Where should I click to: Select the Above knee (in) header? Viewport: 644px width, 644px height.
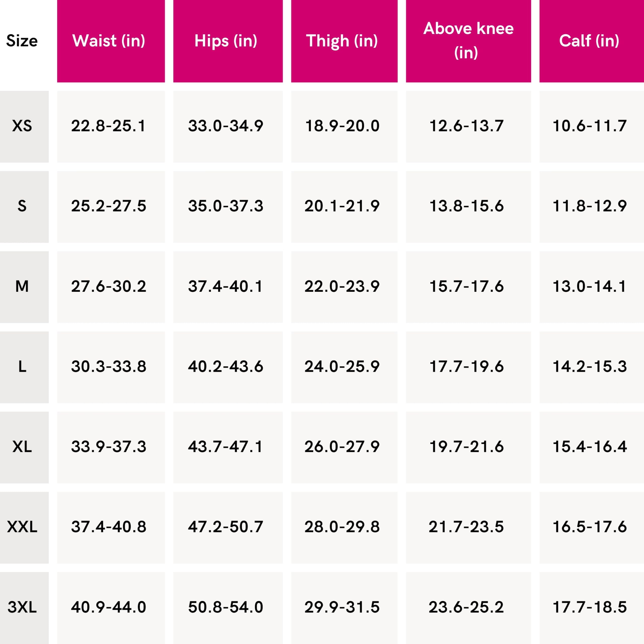468,41
